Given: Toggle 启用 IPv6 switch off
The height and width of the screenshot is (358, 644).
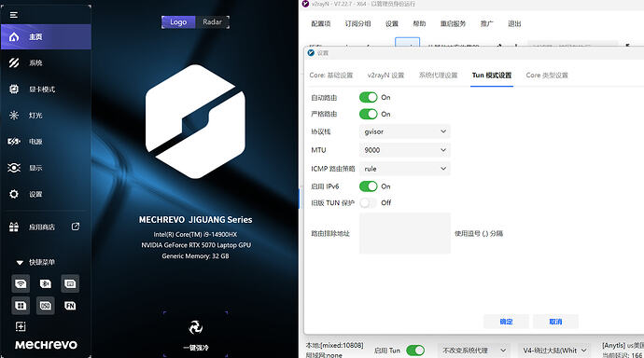Looking at the screenshot, I should [x=368, y=186].
